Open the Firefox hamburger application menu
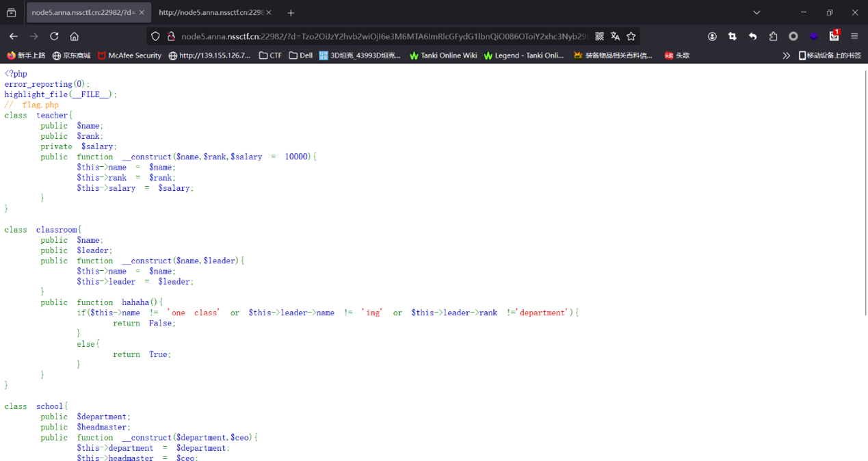The width and height of the screenshot is (868, 461). (854, 36)
